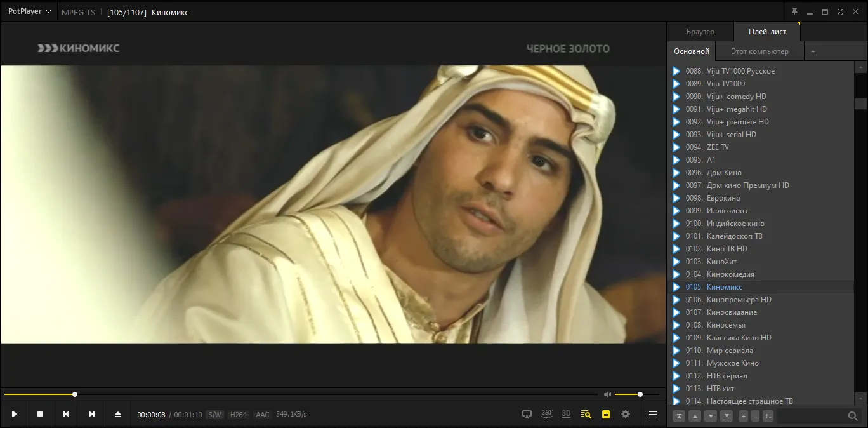868x428 pixels.
Task: Click play icon beside 0112. НТВ сериал
Action: pos(676,376)
